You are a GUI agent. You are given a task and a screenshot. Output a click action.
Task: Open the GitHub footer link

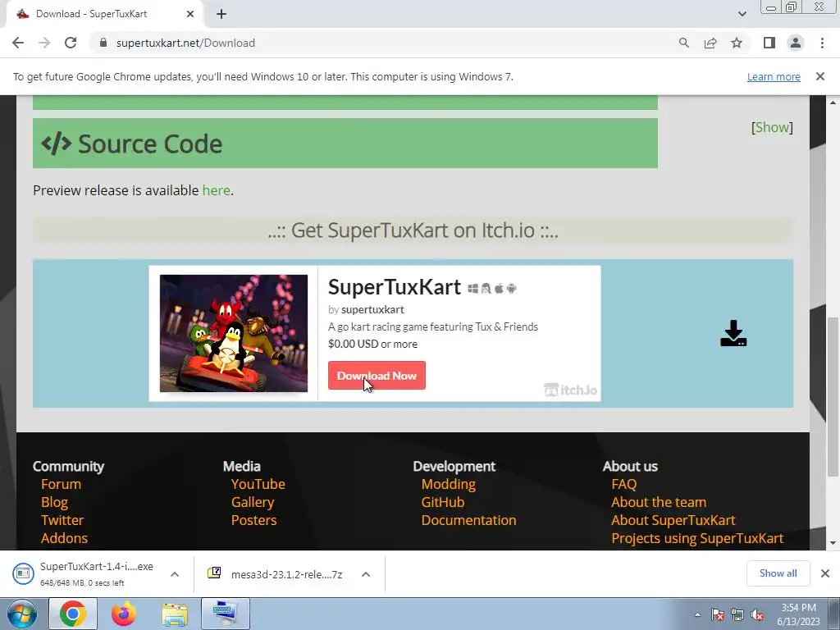tap(442, 503)
